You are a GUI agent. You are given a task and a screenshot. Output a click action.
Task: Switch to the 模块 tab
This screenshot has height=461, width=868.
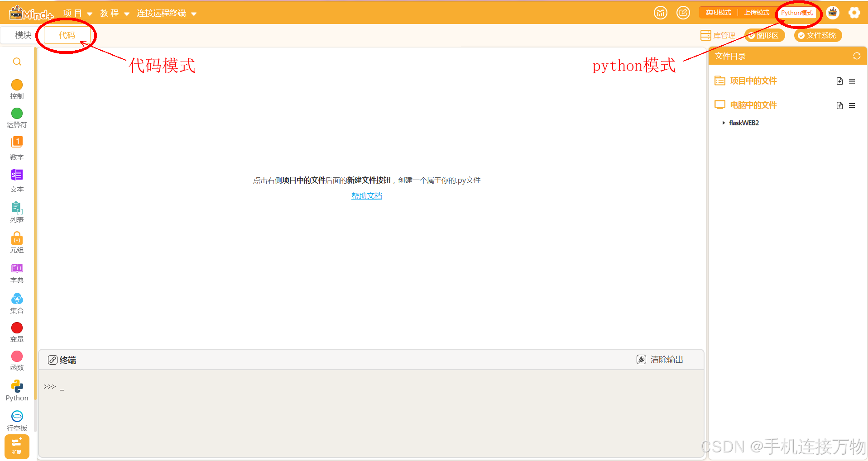coord(23,35)
